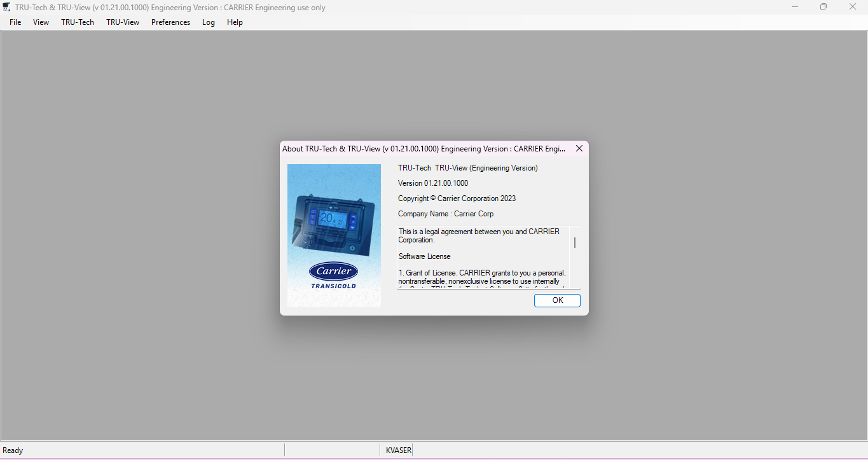The width and height of the screenshot is (868, 460).
Task: Select the Version 01.21.00.1000 text
Action: click(433, 183)
